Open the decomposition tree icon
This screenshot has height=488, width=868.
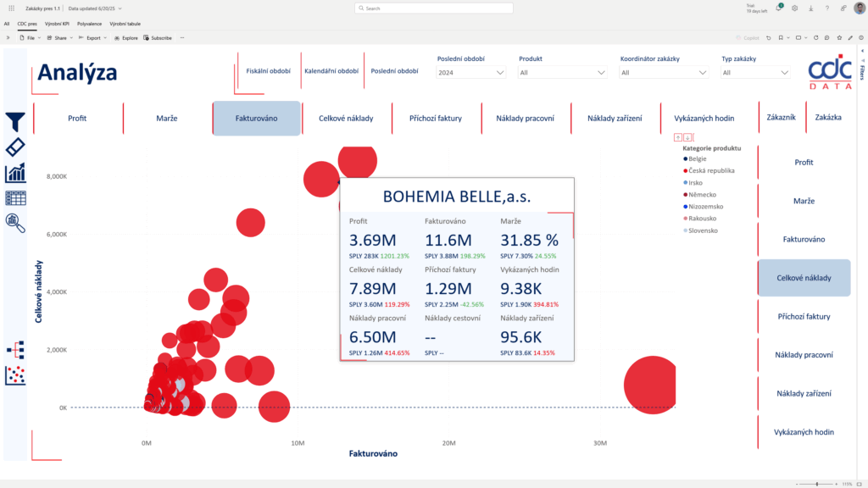pyautogui.click(x=15, y=349)
